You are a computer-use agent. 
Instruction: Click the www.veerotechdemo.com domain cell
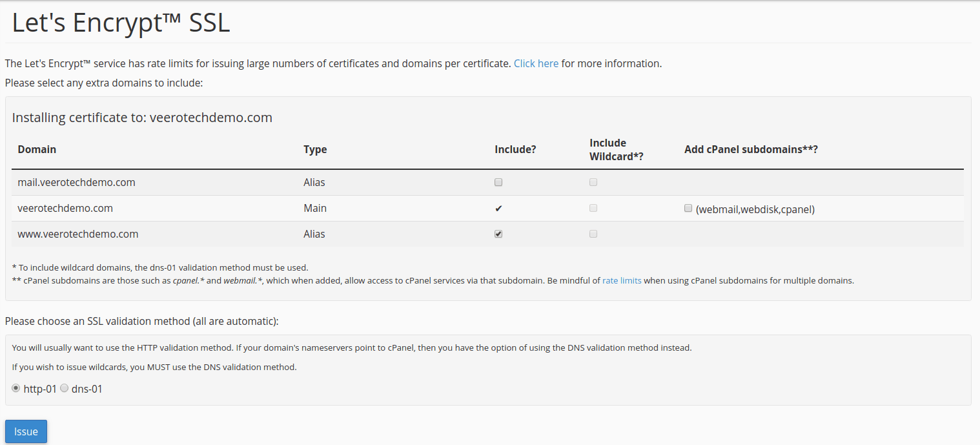(x=78, y=234)
